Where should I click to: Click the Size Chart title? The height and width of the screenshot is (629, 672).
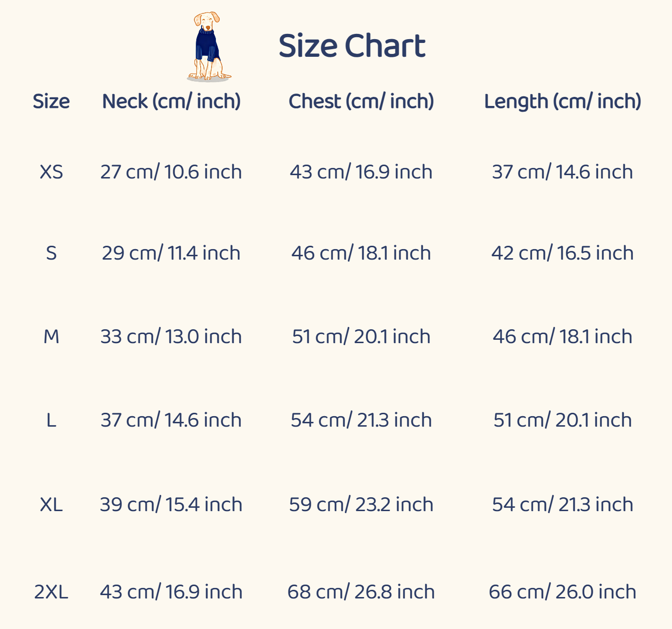352,46
